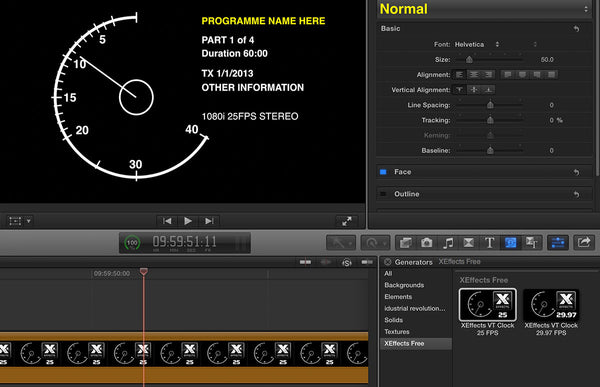The height and width of the screenshot is (387, 600).
Task: Set vertical alignment to top
Action: [x=459, y=90]
